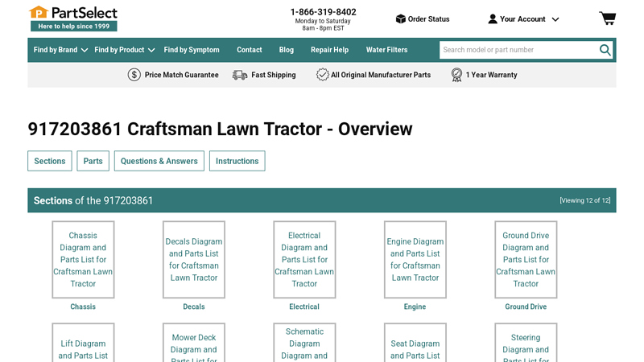
Task: Jump to the Parts tab button
Action: pyautogui.click(x=93, y=161)
